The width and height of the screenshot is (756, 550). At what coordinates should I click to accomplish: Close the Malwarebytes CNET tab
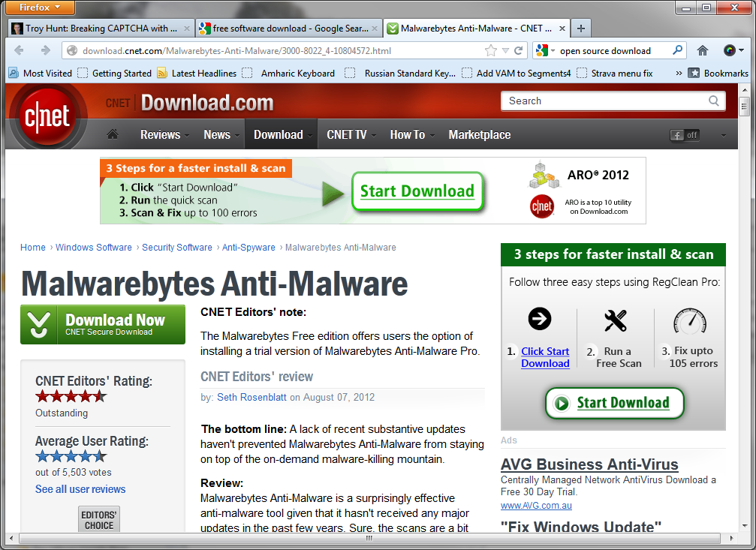point(562,29)
